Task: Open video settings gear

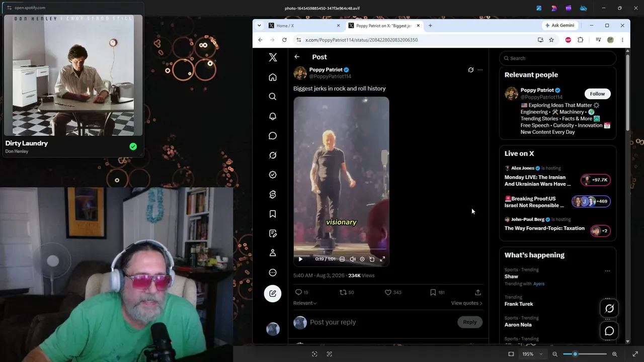Action: pyautogui.click(x=362, y=259)
